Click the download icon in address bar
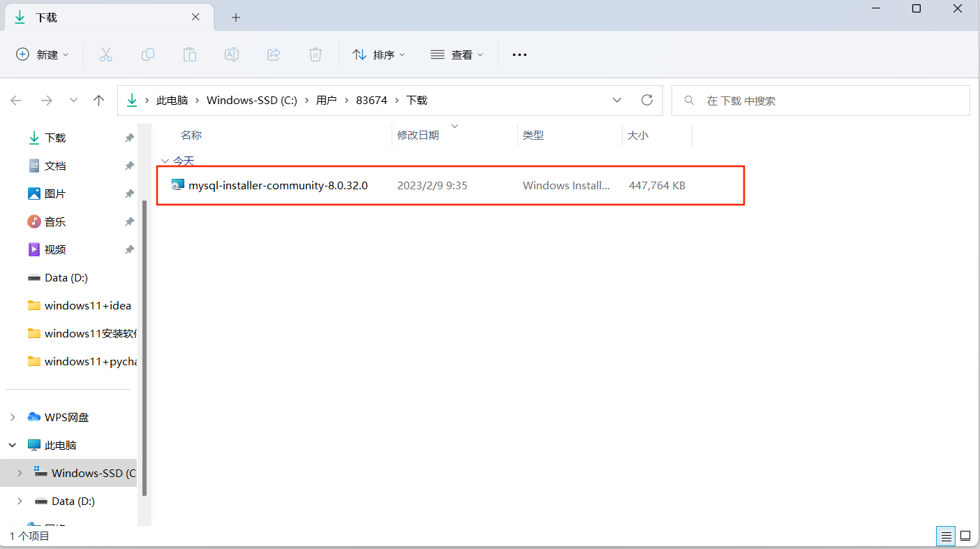980x549 pixels. click(x=132, y=101)
